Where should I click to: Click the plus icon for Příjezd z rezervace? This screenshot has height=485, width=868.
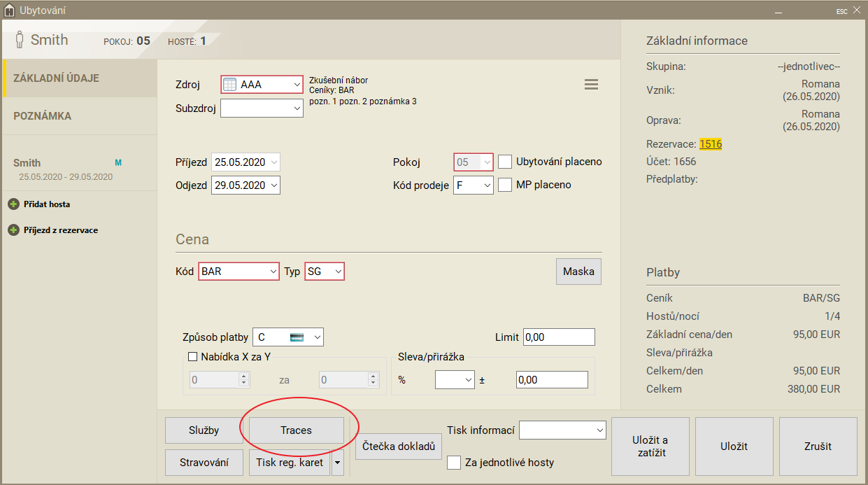point(13,230)
